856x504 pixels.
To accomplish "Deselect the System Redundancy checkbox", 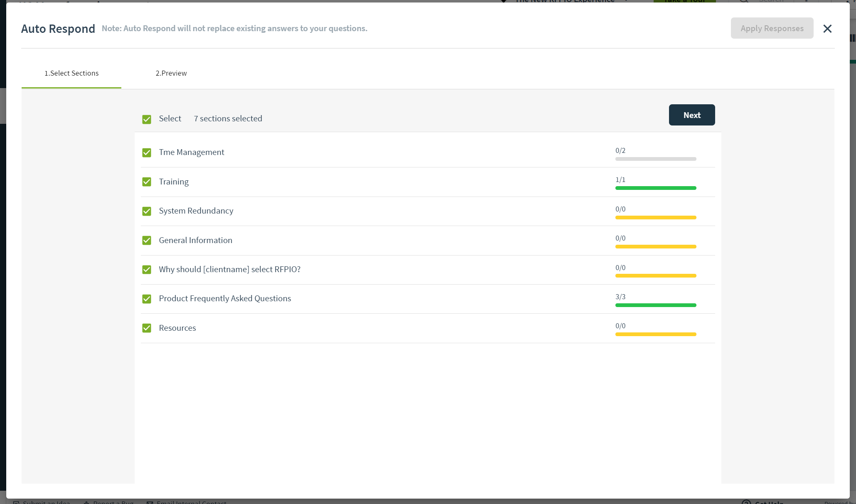I will coord(147,211).
